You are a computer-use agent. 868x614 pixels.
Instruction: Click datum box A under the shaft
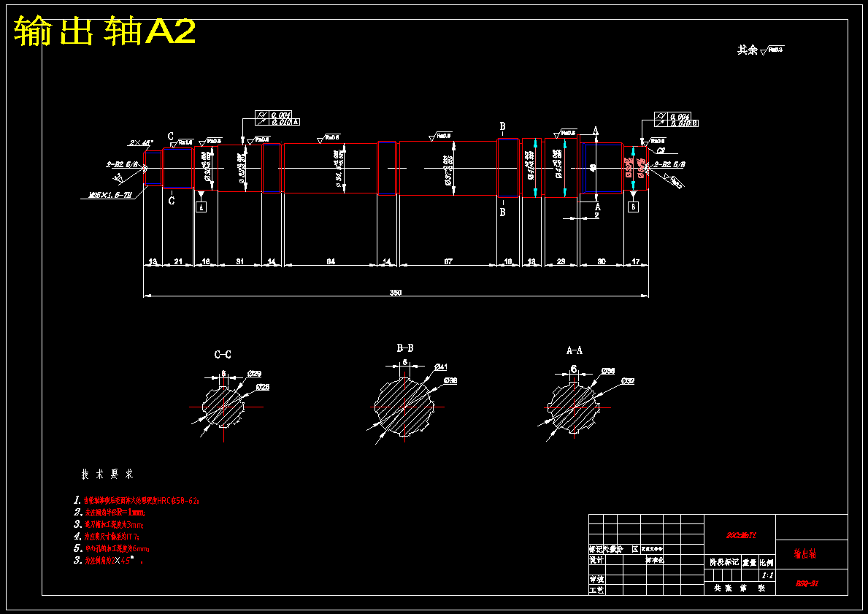pyautogui.click(x=201, y=207)
